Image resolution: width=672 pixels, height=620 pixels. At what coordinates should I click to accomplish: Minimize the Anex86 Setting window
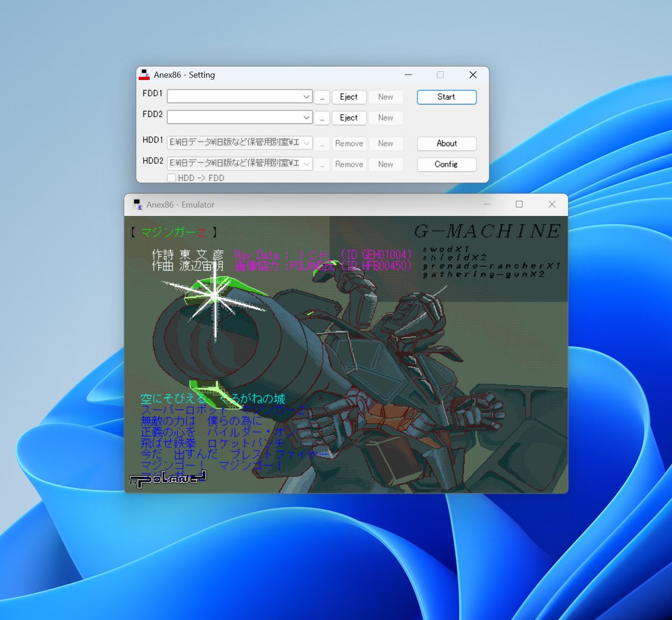[408, 74]
